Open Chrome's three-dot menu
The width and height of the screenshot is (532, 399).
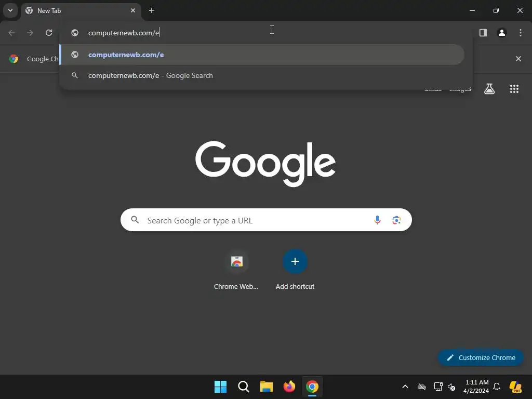point(521,33)
